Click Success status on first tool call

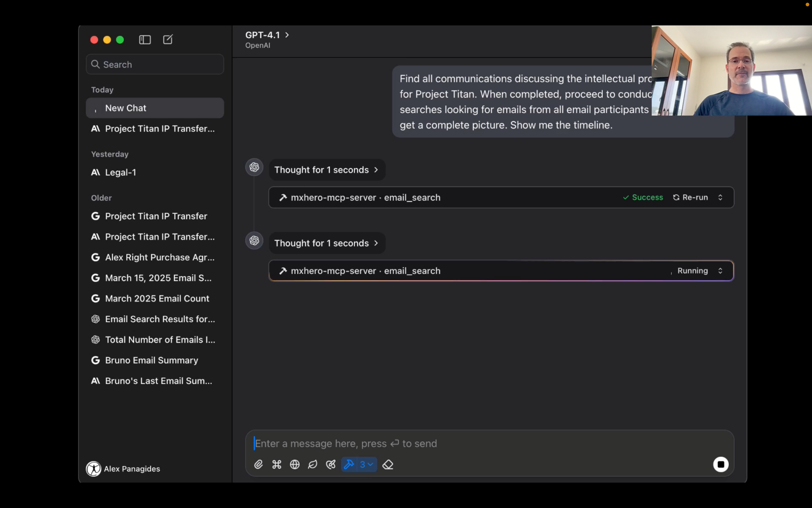click(x=643, y=197)
